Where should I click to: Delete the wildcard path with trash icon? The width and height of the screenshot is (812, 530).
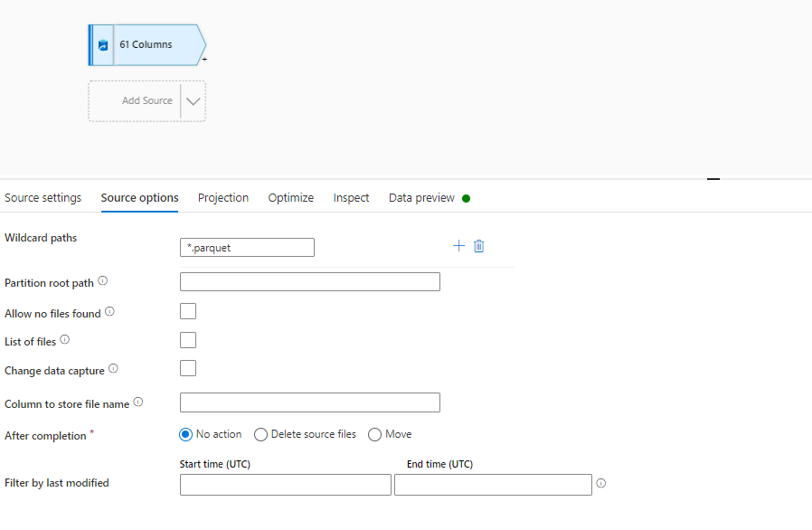[479, 246]
